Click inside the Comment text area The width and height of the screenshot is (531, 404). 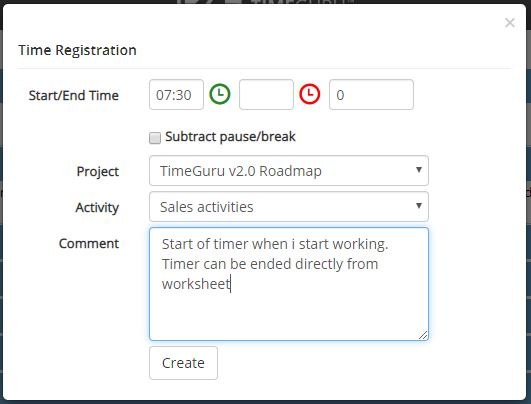(289, 284)
